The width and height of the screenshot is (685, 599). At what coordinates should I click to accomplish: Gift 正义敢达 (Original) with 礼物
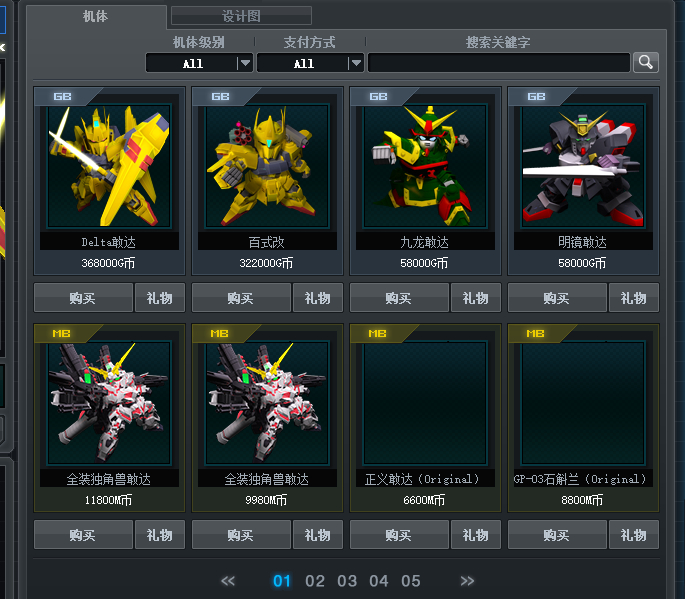coord(476,534)
